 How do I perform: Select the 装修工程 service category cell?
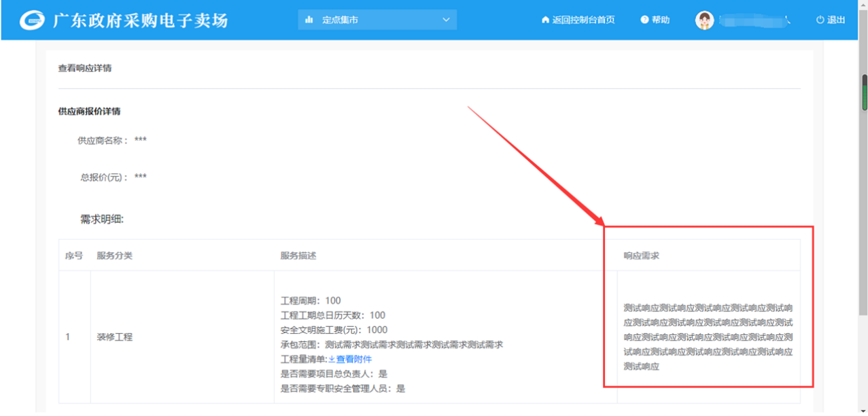click(x=114, y=337)
